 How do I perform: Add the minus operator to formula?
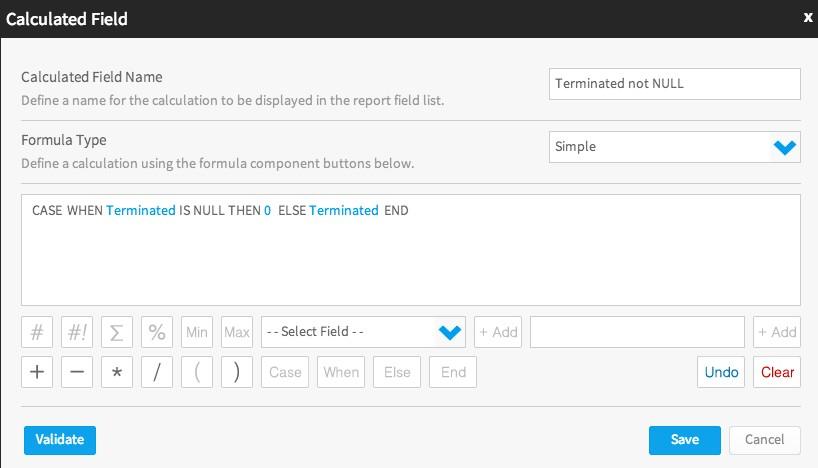pyautogui.click(x=77, y=372)
